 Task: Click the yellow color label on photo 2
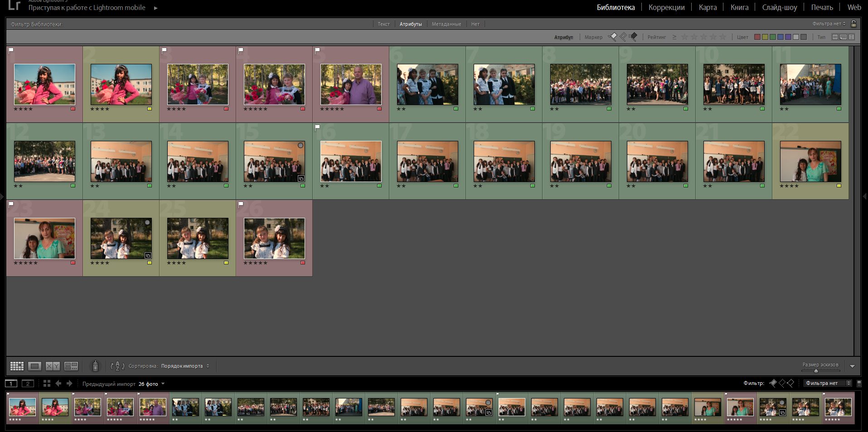pyautogui.click(x=150, y=109)
